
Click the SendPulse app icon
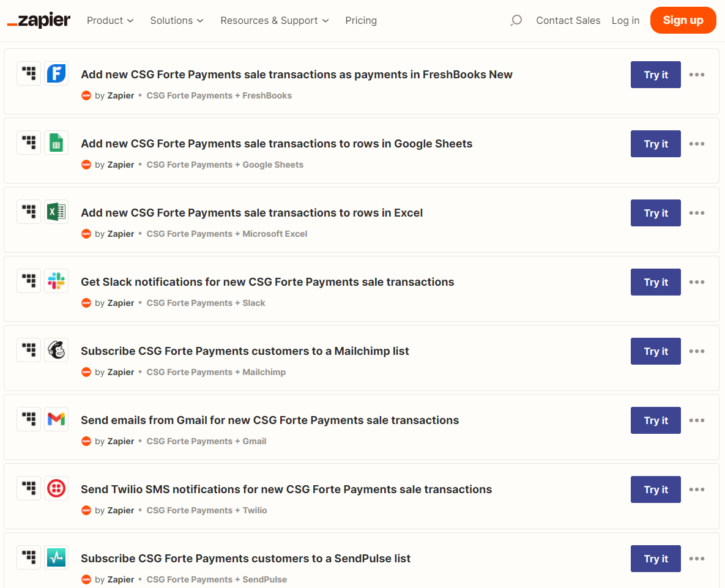coord(56,557)
